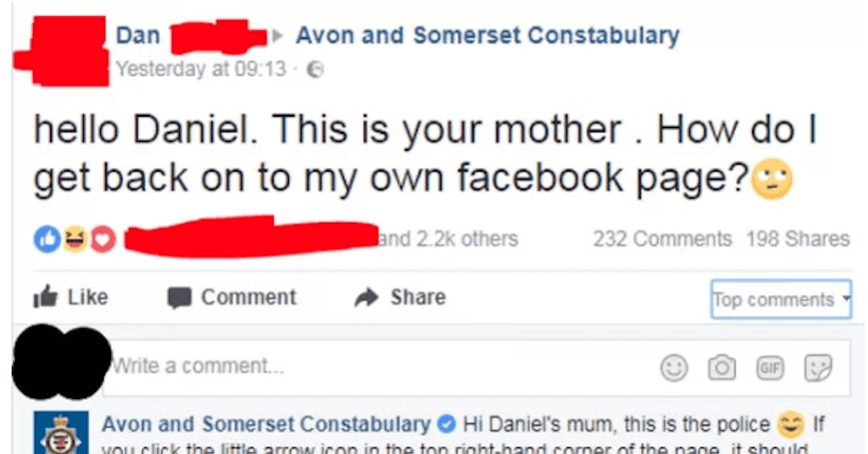Click the police crest avatar thumbnail

pyautogui.click(x=51, y=432)
